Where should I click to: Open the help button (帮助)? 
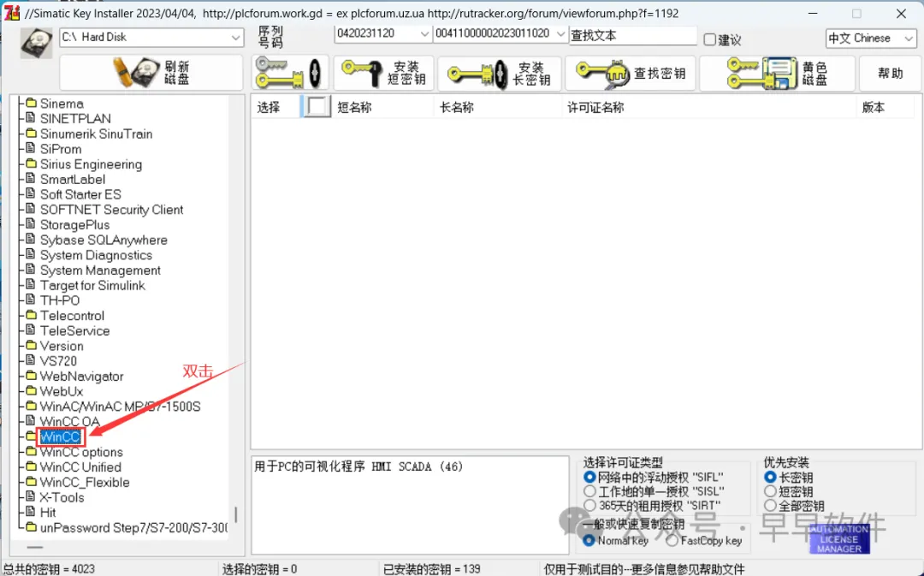point(890,73)
